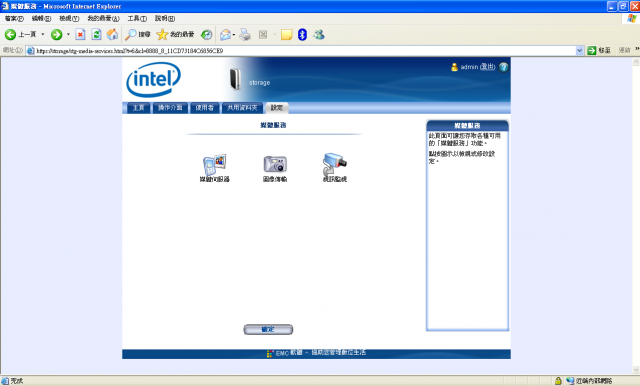Image resolution: width=640 pixels, height=386 pixels.
Task: Open the blue help question mark icon
Action: 504,67
